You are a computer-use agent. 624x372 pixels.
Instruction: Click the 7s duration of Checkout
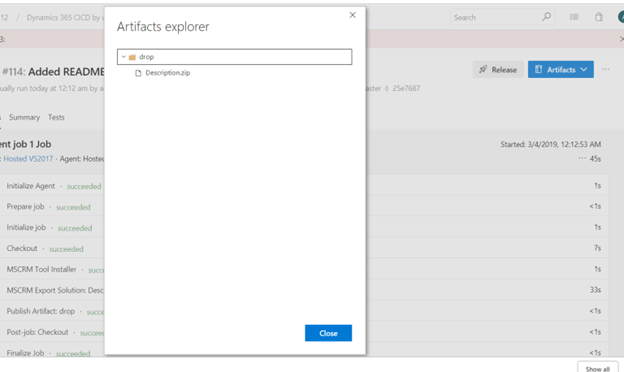(x=597, y=248)
